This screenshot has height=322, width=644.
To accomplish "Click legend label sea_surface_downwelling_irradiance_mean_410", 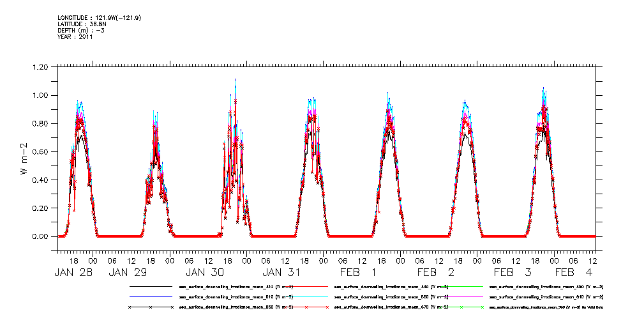I will pyautogui.click(x=236, y=286).
